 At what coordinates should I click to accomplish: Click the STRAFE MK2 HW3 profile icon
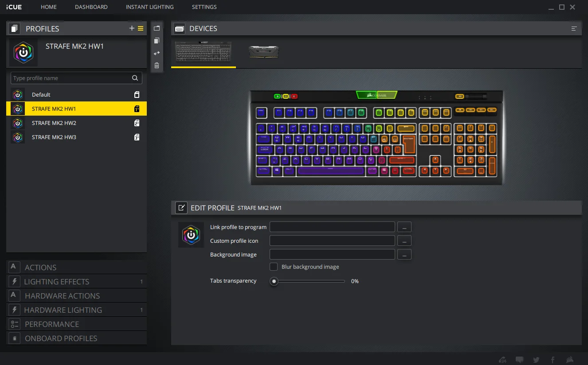18,137
